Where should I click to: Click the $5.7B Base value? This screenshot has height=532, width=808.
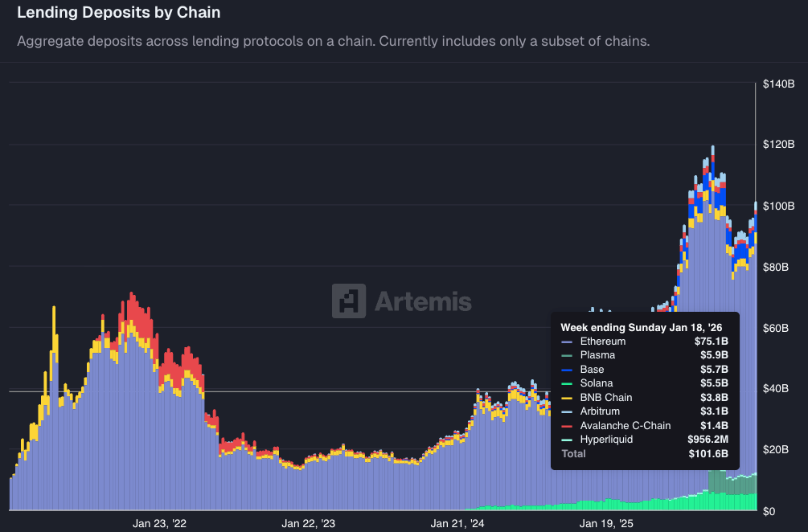point(714,370)
